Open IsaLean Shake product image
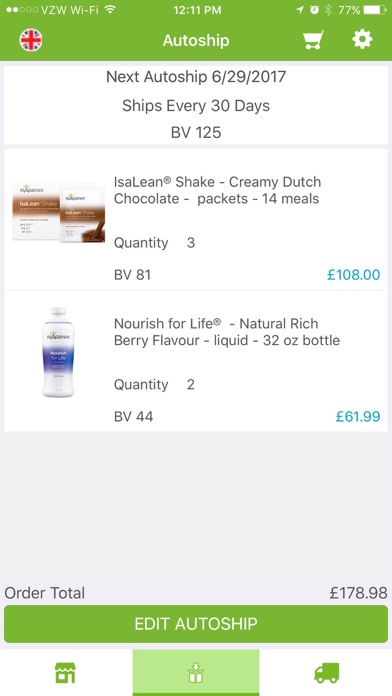The image size is (392, 696). point(59,212)
